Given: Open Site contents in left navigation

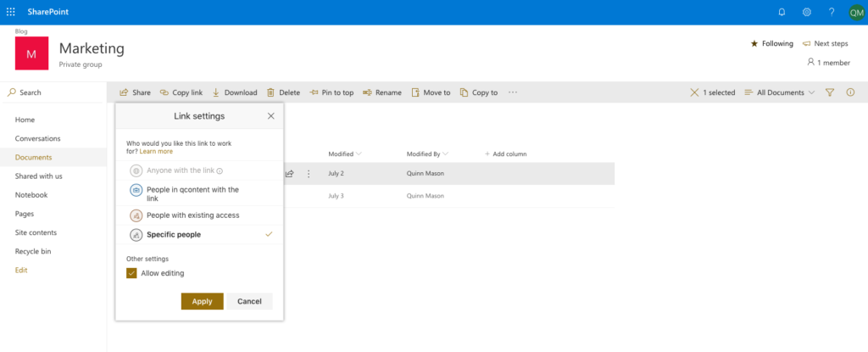Looking at the screenshot, I should click(x=36, y=232).
